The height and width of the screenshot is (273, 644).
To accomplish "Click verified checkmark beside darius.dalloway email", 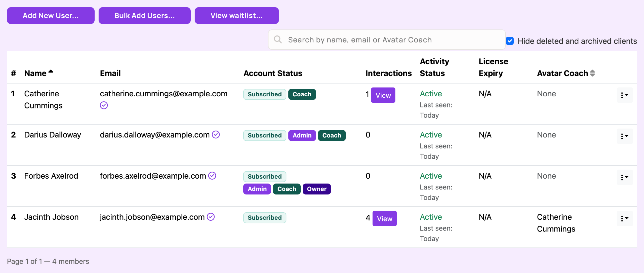I will [x=216, y=135].
